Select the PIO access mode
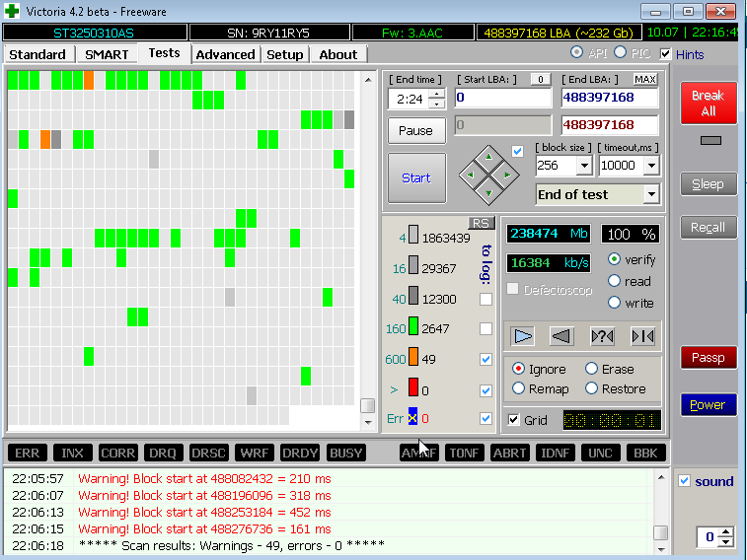747x560 pixels. (620, 52)
